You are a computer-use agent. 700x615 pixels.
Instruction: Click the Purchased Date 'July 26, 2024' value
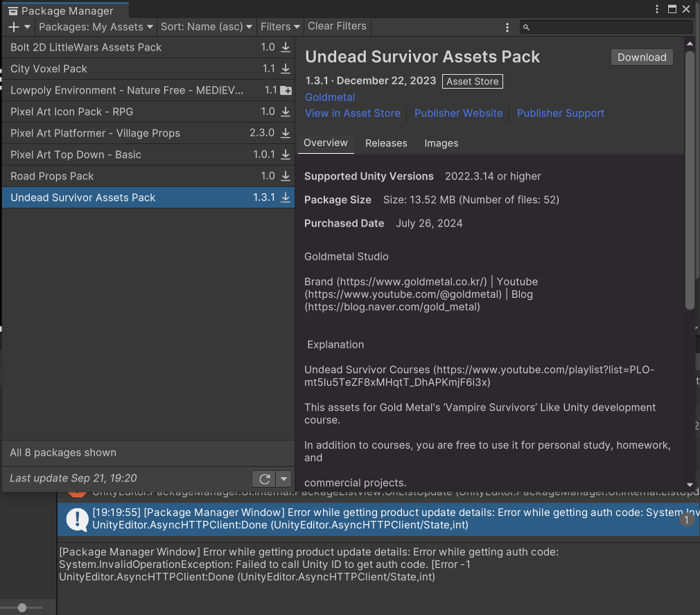tap(429, 224)
